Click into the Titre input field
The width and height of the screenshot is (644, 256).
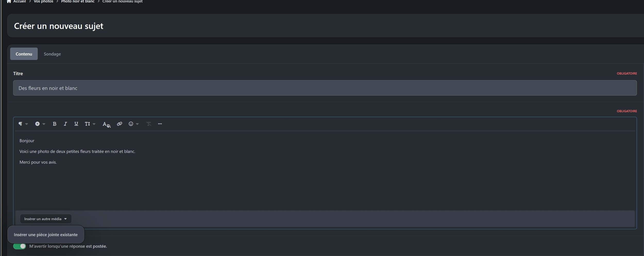tap(325, 88)
